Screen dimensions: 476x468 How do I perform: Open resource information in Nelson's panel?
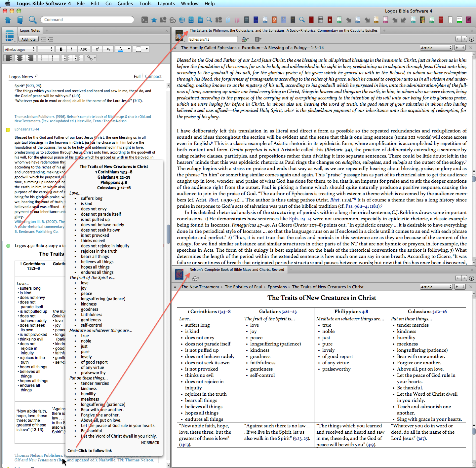pos(472,278)
